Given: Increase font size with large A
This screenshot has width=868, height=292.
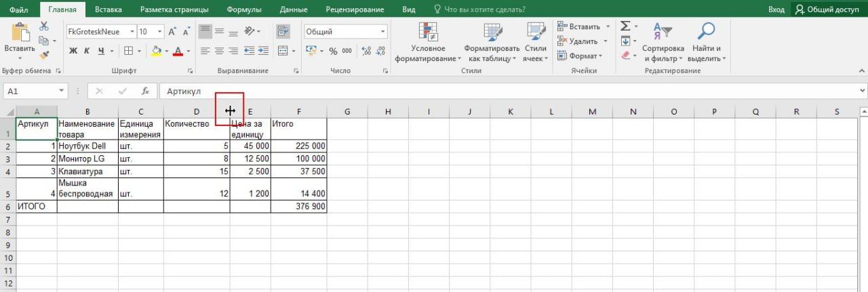Looking at the screenshot, I should point(172,32).
